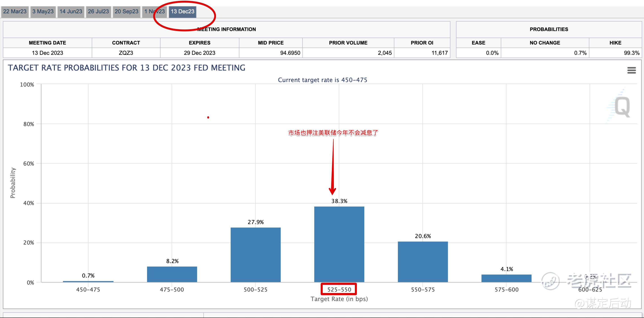Click the 38.3% bar for 525-550
The image size is (644, 318).
(x=339, y=244)
